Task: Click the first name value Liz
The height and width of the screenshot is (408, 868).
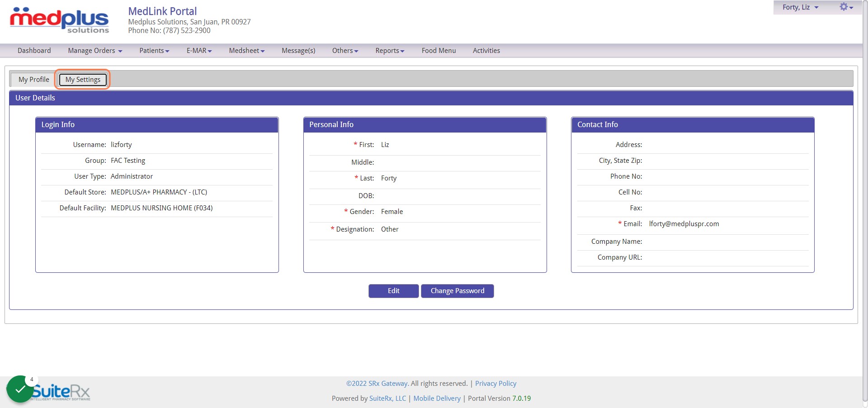Action: pyautogui.click(x=385, y=145)
